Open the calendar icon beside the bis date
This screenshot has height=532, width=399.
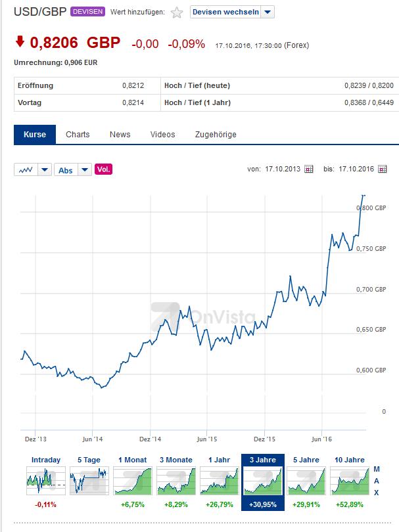click(383, 169)
